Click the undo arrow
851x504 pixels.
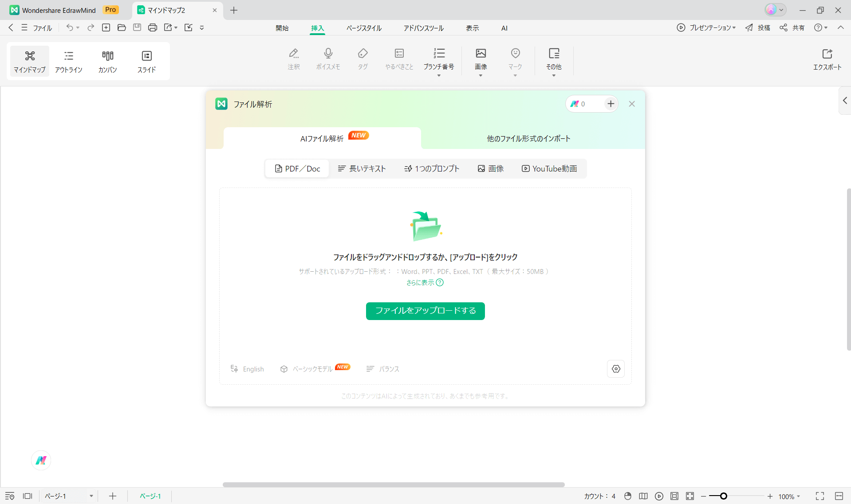point(70,27)
